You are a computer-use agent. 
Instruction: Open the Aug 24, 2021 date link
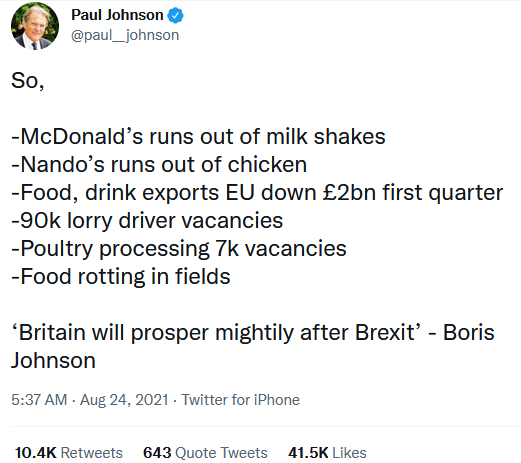124,400
